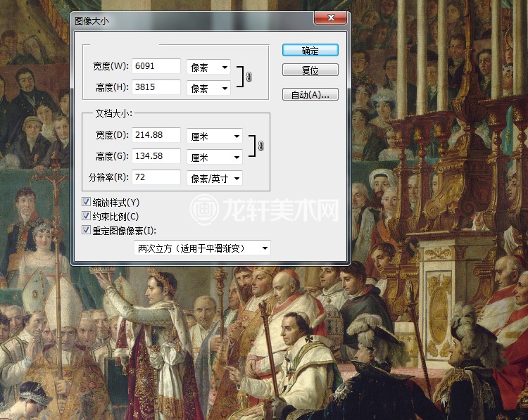
Task: Open the pixel height 像素 unit dropdown
Action: pyautogui.click(x=208, y=89)
